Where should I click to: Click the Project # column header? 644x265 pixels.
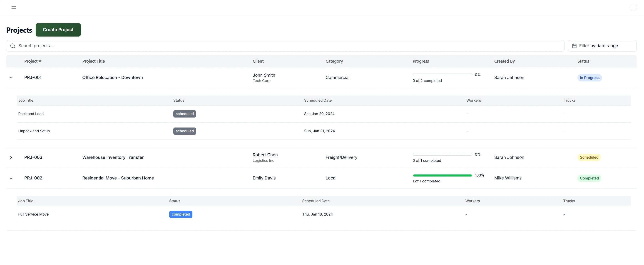coord(32,61)
